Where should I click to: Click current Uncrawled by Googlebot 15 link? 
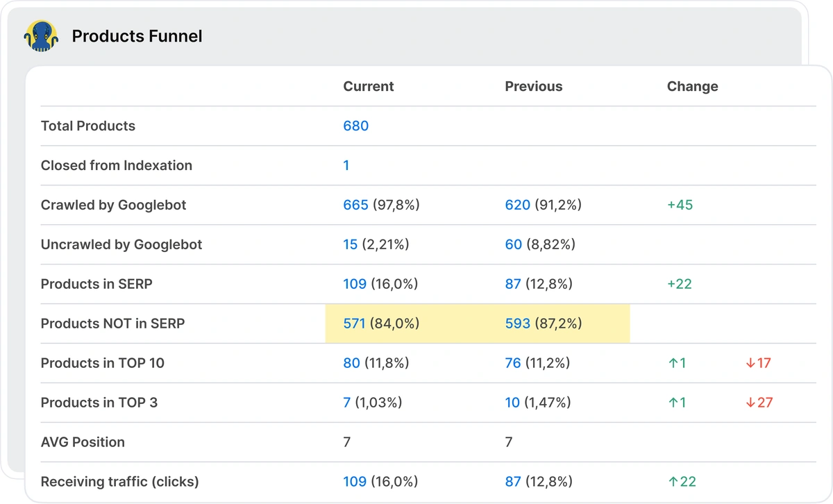click(x=351, y=244)
